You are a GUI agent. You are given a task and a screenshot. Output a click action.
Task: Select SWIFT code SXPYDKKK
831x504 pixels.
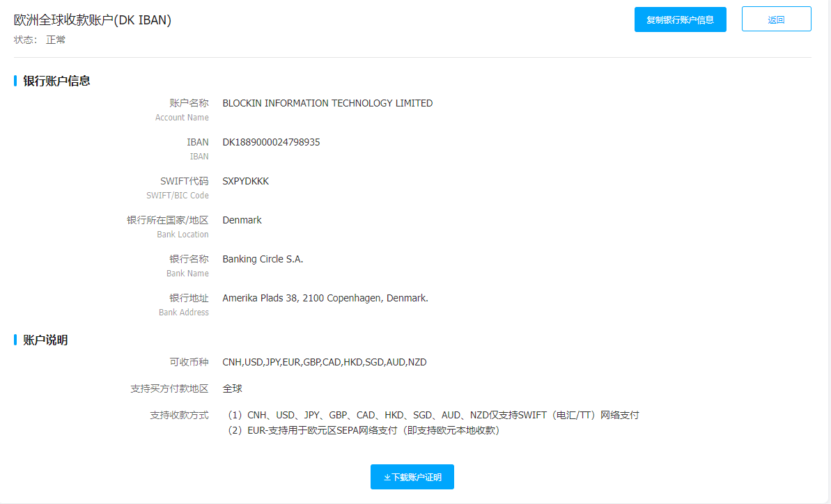(x=245, y=181)
